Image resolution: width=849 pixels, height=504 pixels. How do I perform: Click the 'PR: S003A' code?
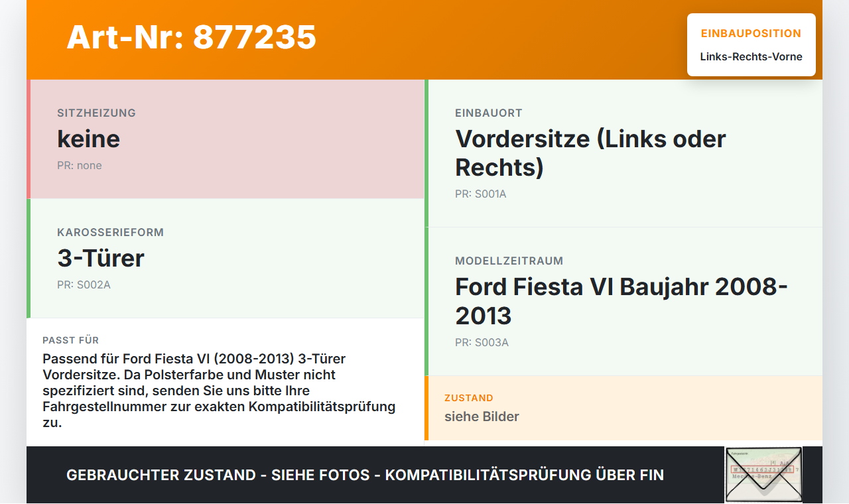click(482, 342)
